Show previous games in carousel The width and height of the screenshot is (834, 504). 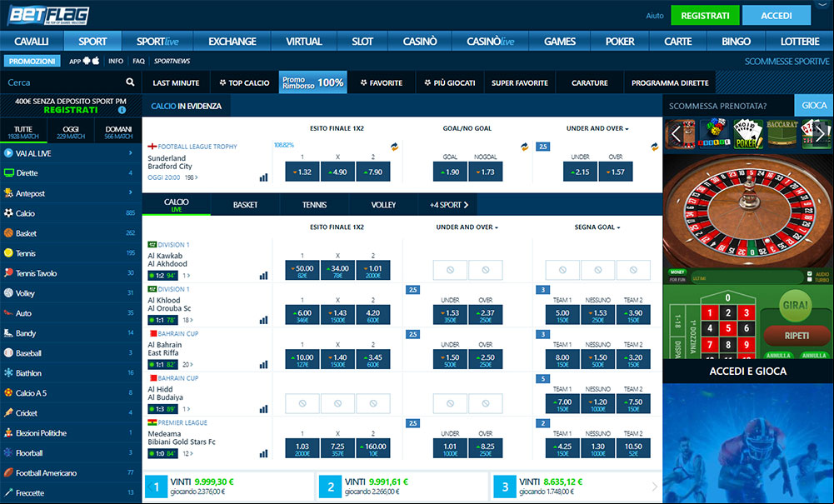pyautogui.click(x=676, y=133)
